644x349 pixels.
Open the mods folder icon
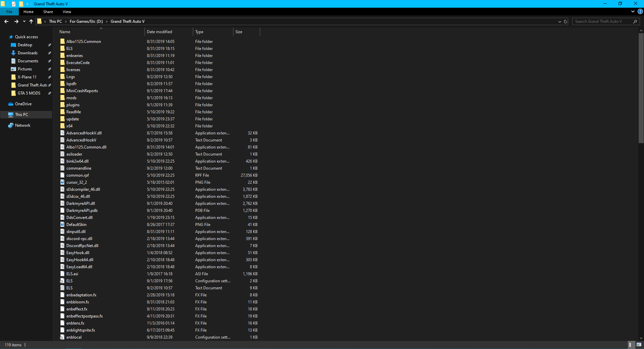point(62,98)
